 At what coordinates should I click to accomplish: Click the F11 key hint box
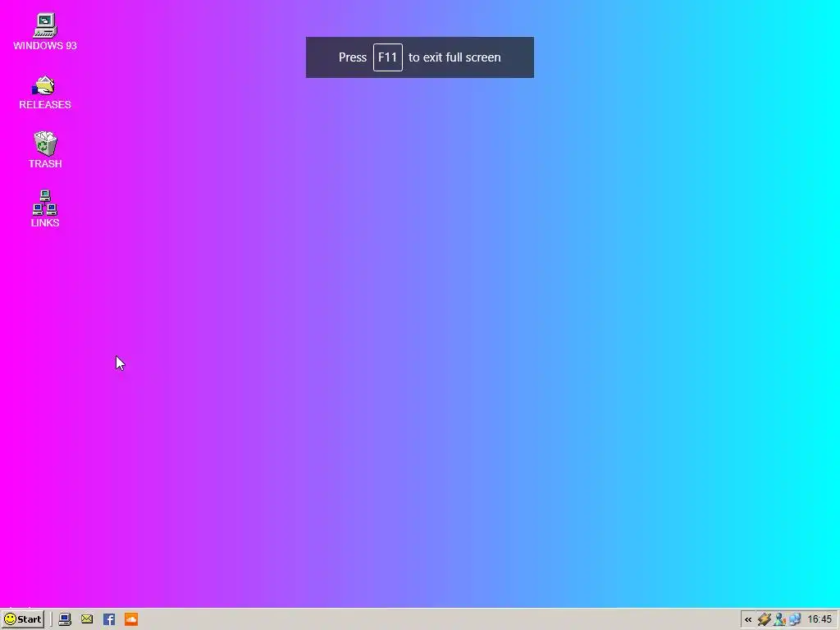coord(388,57)
